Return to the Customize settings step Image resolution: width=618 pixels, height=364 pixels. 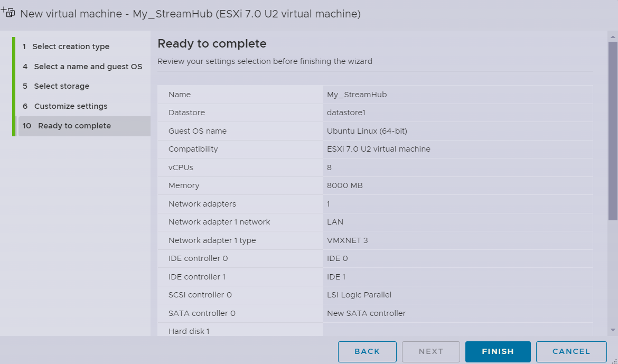tap(70, 106)
